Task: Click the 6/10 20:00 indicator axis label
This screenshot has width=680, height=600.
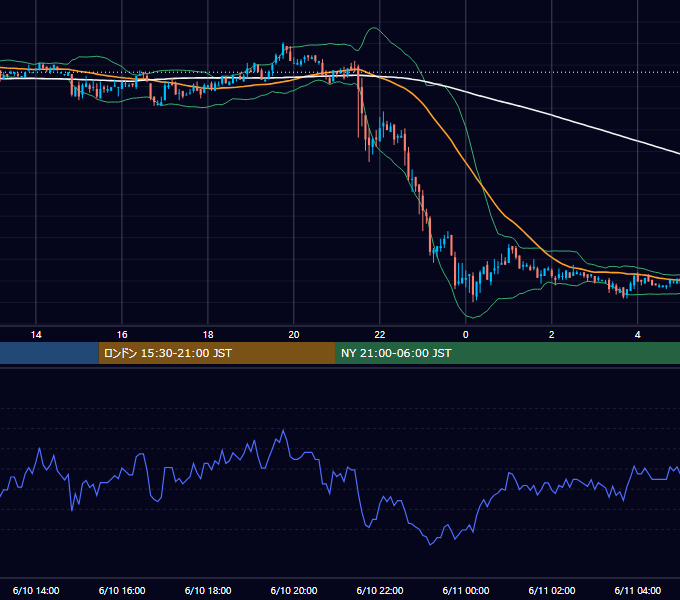Action: (x=294, y=590)
